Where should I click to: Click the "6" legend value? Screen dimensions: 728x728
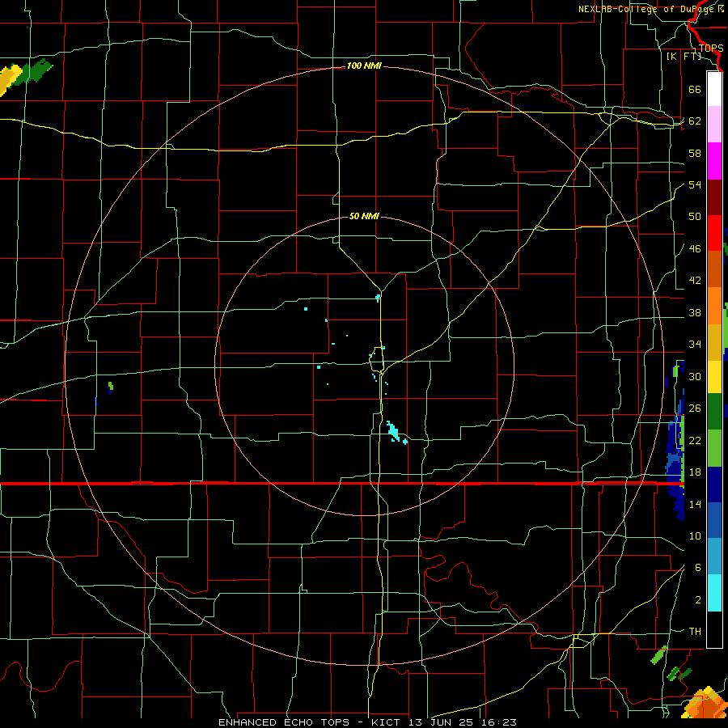(x=697, y=567)
